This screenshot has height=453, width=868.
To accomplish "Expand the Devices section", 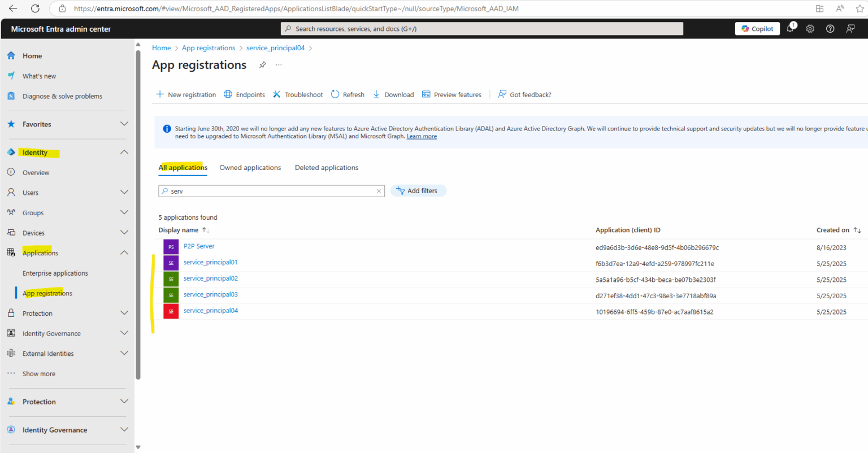I will click(x=124, y=232).
